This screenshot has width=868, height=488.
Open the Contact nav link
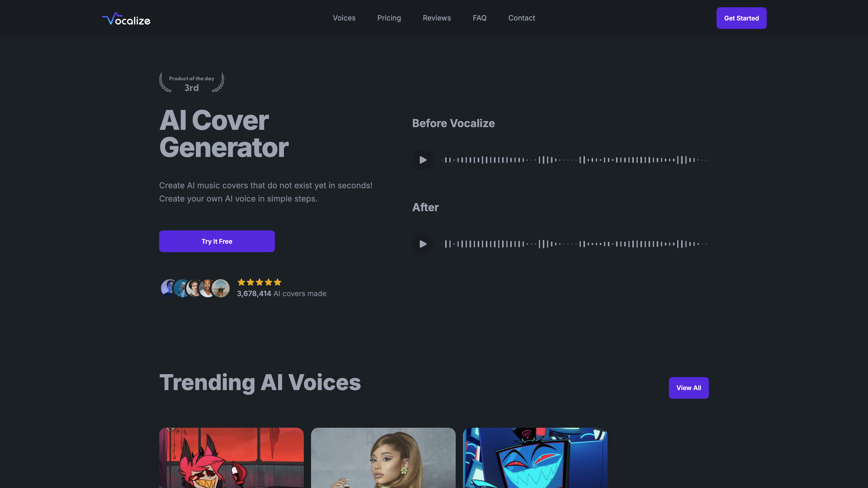(522, 18)
